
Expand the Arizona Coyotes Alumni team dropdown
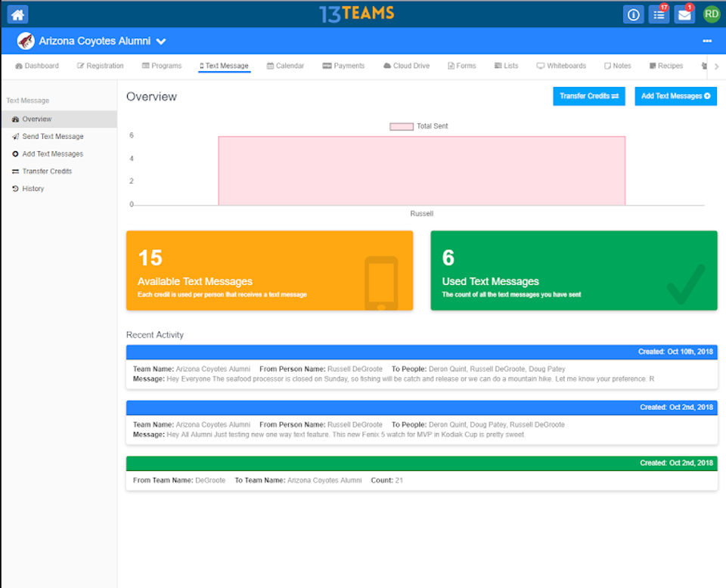160,42
